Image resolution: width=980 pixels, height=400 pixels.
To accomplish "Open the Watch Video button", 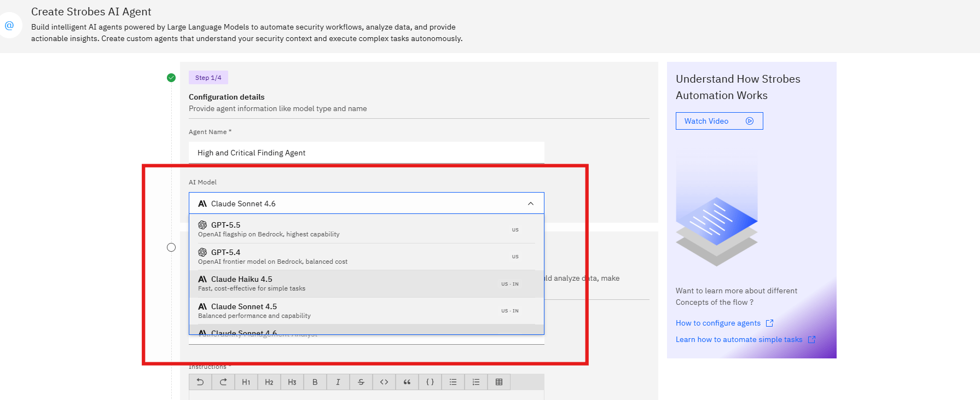I will tap(719, 121).
